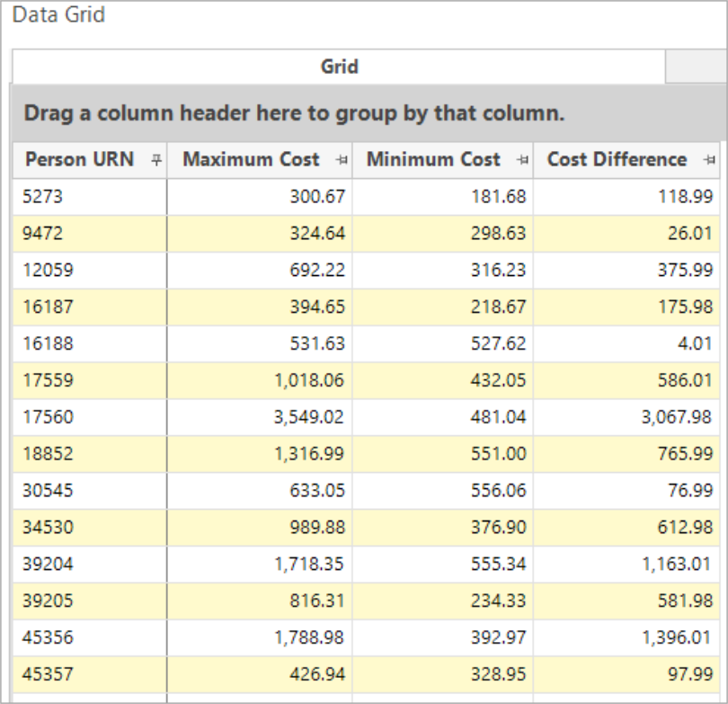This screenshot has width=728, height=704.
Task: Click the Minimum Cost header text
Action: pyautogui.click(x=432, y=159)
